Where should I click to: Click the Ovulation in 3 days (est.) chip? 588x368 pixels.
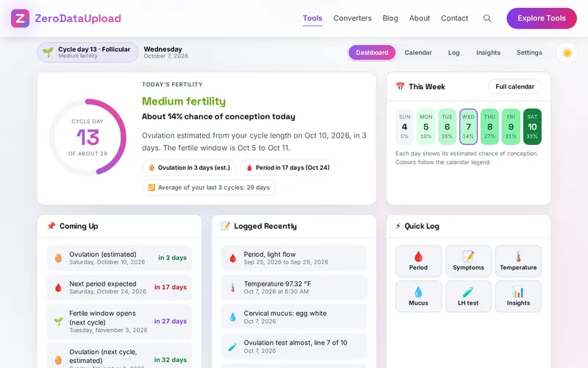(189, 168)
